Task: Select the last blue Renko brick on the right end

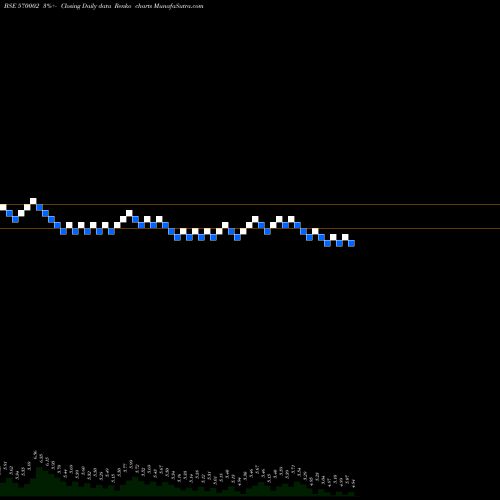Action: point(351,243)
